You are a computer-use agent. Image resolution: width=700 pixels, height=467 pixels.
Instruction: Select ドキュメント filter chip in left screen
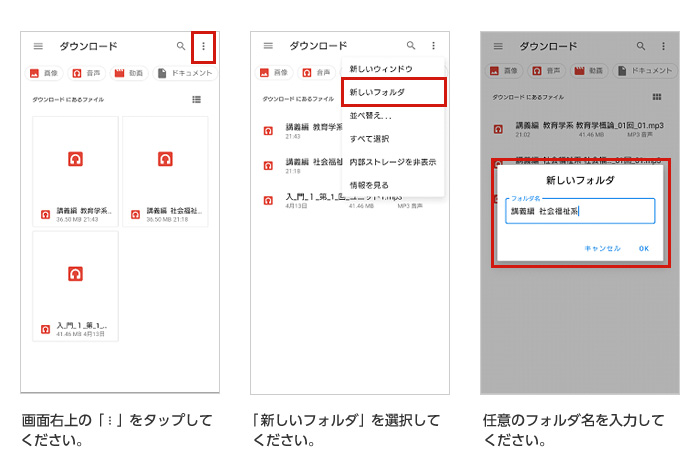pyautogui.click(x=185, y=73)
